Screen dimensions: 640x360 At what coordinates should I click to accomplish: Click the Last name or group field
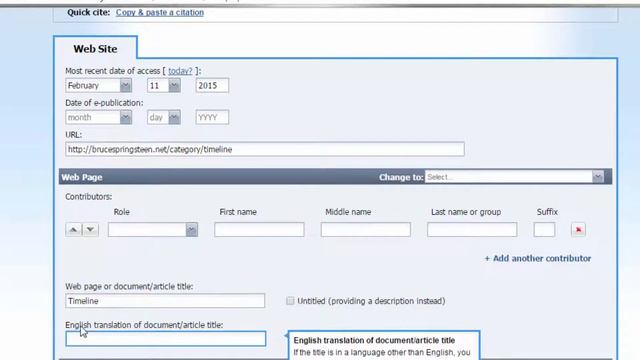click(472, 230)
